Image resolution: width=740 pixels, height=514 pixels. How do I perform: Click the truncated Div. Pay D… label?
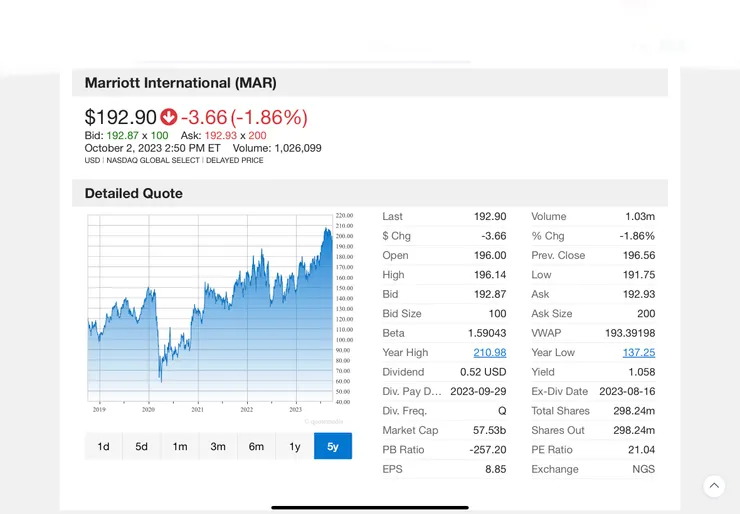pyautogui.click(x=412, y=391)
